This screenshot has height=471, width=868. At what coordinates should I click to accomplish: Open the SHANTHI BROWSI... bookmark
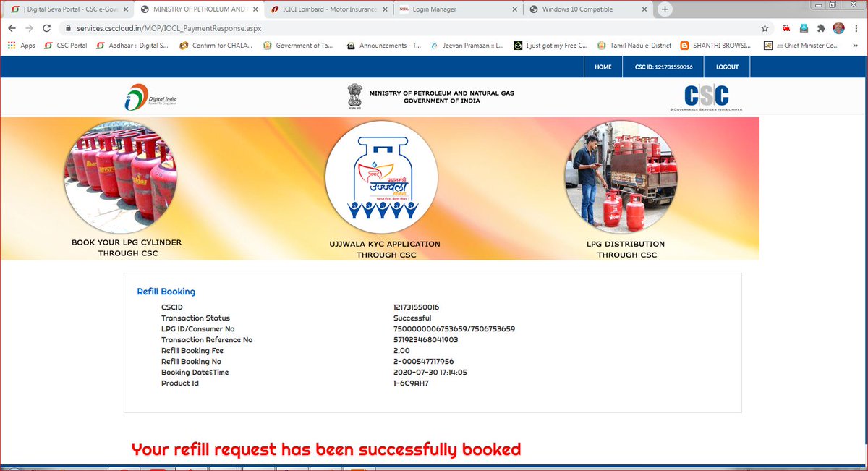pos(717,46)
